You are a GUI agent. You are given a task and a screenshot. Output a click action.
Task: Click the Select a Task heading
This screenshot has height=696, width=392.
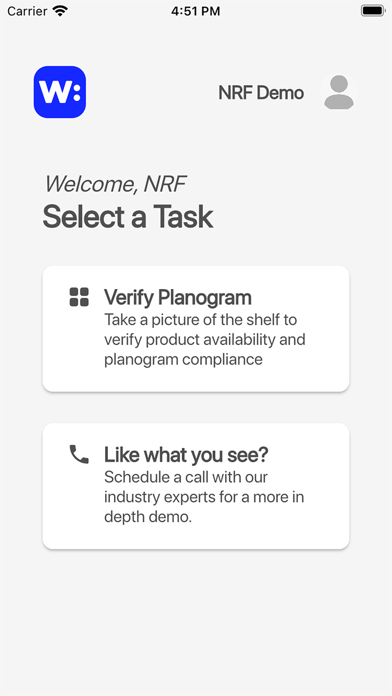pyautogui.click(x=128, y=217)
